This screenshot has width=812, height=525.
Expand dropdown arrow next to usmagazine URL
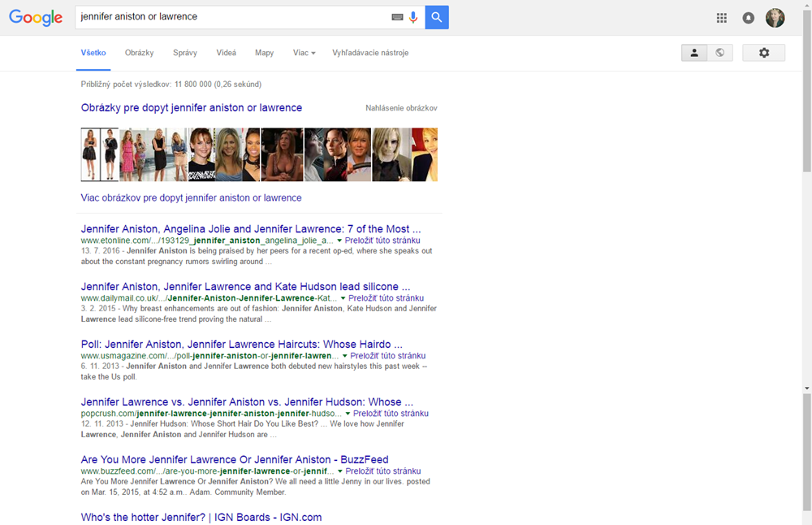click(345, 355)
